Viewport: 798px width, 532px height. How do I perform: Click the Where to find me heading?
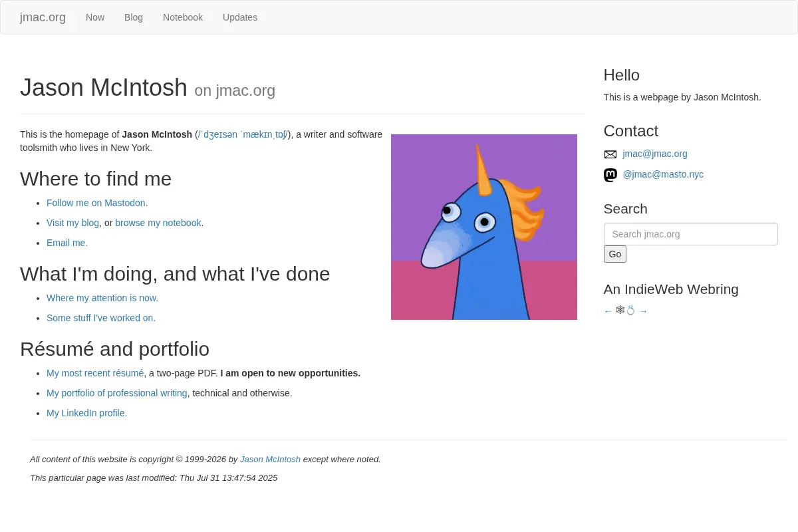96,179
